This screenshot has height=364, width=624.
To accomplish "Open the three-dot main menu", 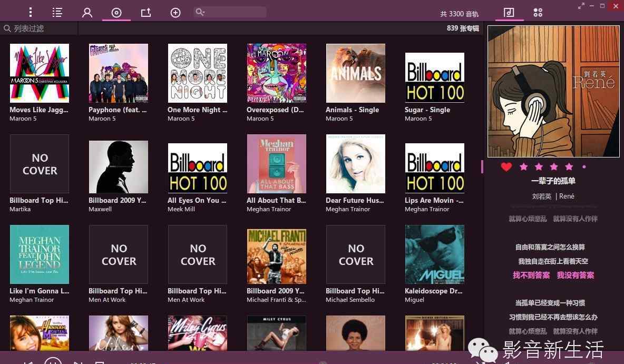I will (31, 12).
